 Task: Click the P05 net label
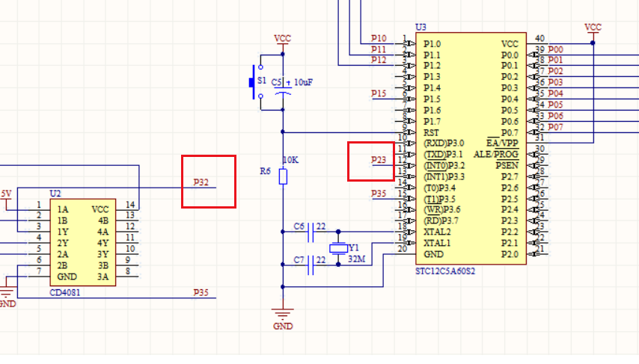coord(555,105)
